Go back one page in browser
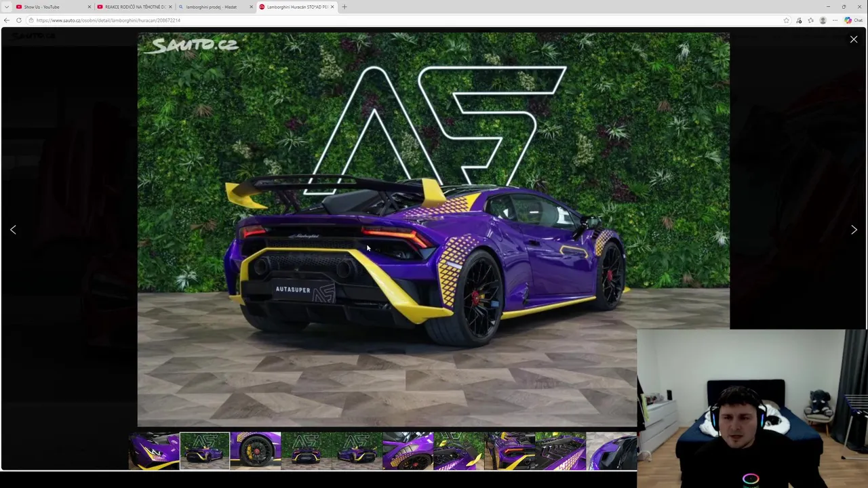This screenshot has width=868, height=488. tap(7, 20)
